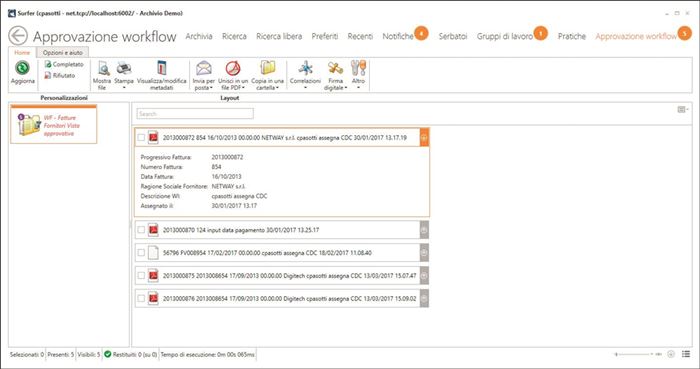The image size is (700, 369).
Task: Tick the checkbox for row 2013000876
Action: click(141, 299)
